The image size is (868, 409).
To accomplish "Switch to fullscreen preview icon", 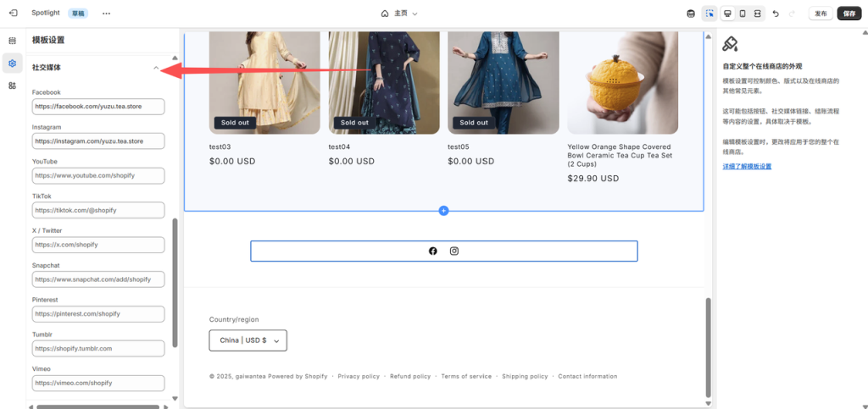I will [757, 14].
